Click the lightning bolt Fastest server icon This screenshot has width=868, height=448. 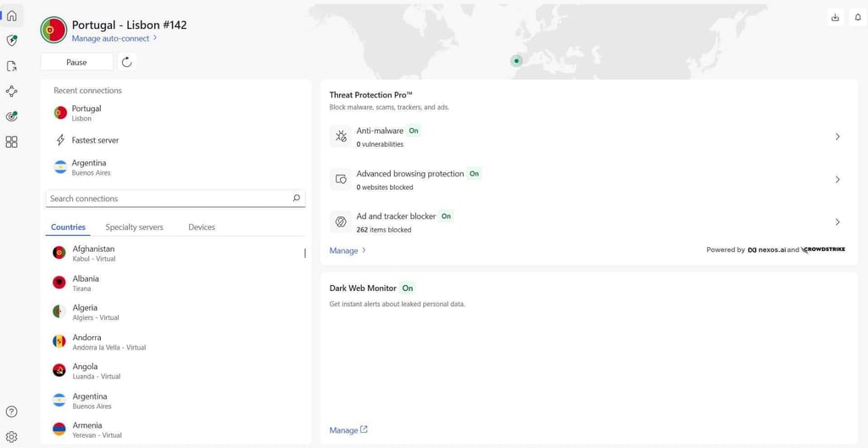tap(60, 140)
